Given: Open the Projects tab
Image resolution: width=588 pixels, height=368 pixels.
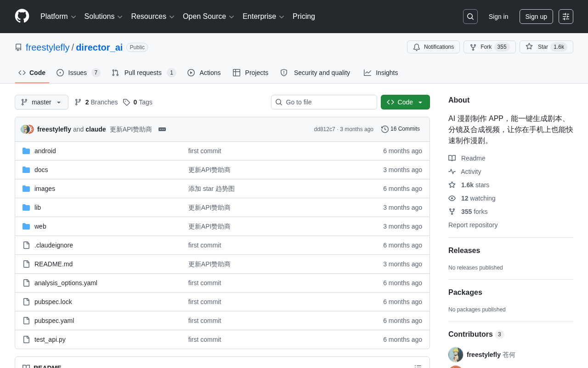Looking at the screenshot, I should pyautogui.click(x=250, y=73).
